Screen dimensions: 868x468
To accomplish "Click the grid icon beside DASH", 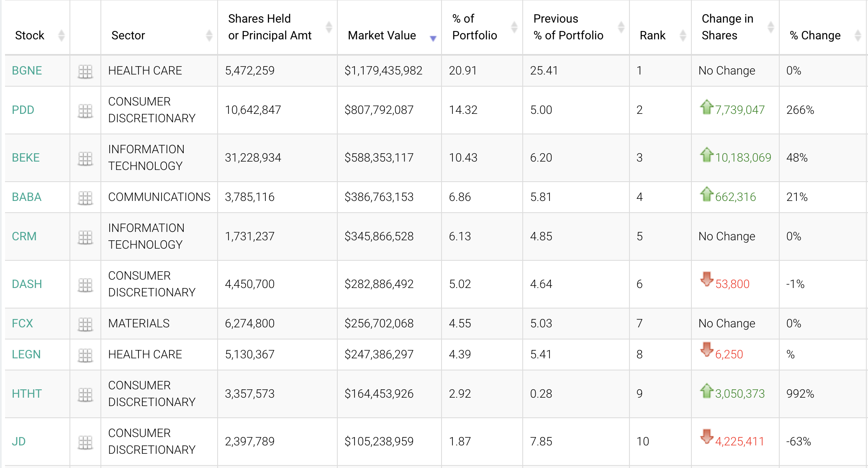I will pyautogui.click(x=85, y=285).
